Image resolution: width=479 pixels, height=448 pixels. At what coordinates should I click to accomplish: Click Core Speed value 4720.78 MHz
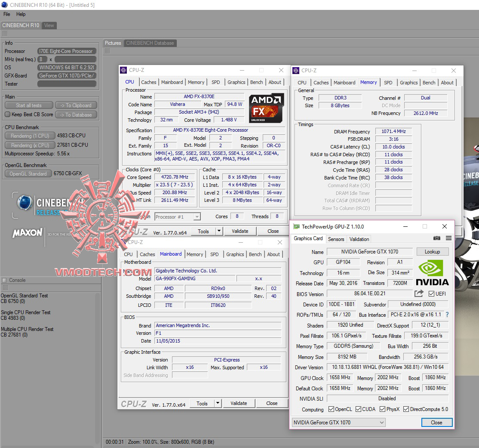click(x=175, y=177)
